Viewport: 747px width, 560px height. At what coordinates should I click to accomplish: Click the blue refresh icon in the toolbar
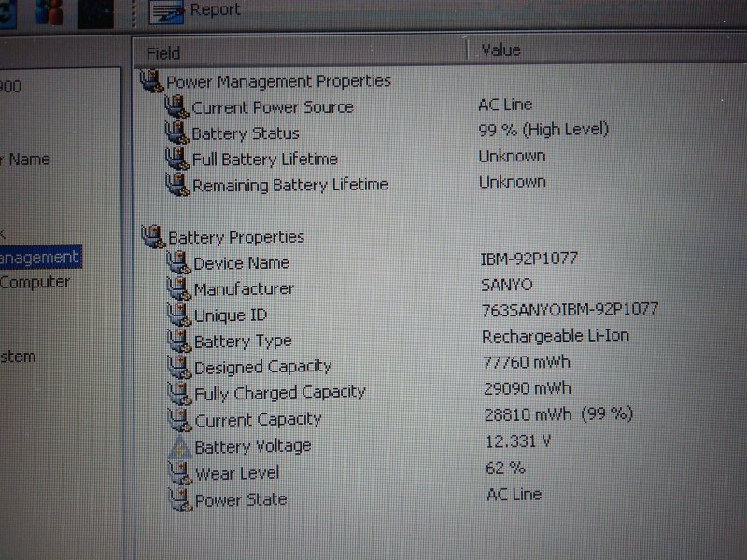[7, 12]
